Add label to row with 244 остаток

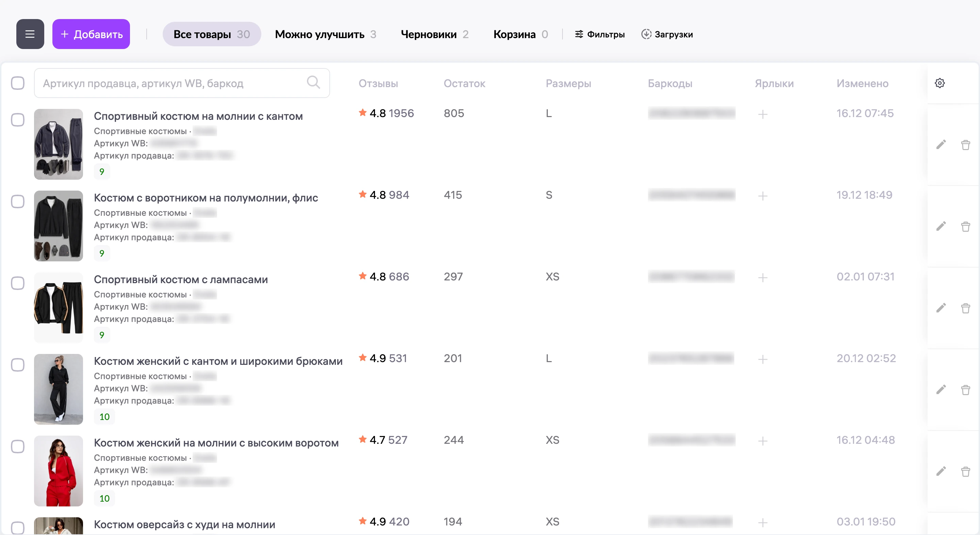pyautogui.click(x=762, y=441)
